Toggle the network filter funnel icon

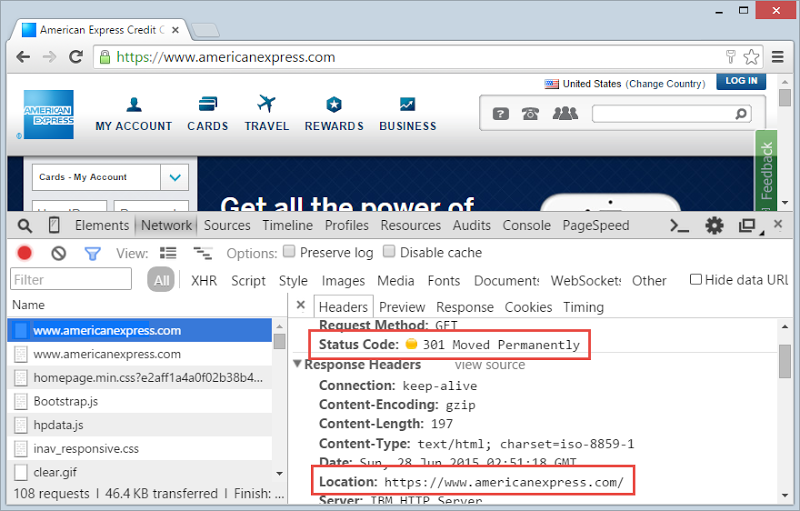(x=92, y=253)
